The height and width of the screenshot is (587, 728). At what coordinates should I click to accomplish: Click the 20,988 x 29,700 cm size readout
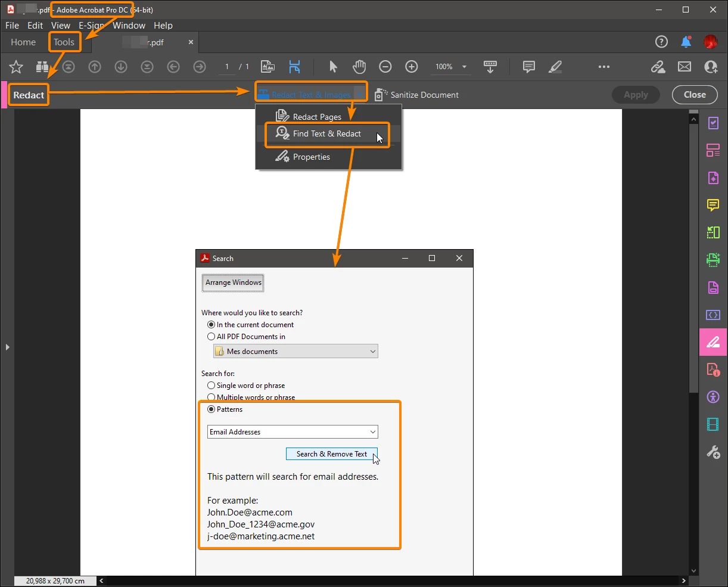57,580
